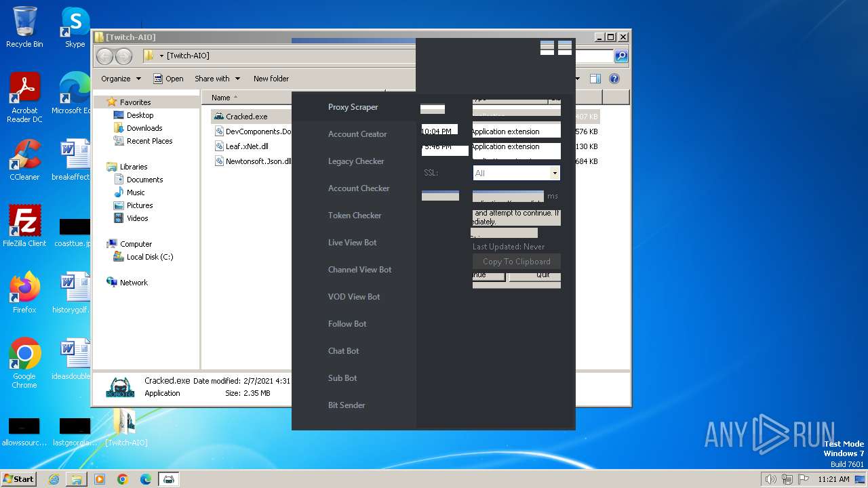Open the historygolf Word document

click(73, 293)
